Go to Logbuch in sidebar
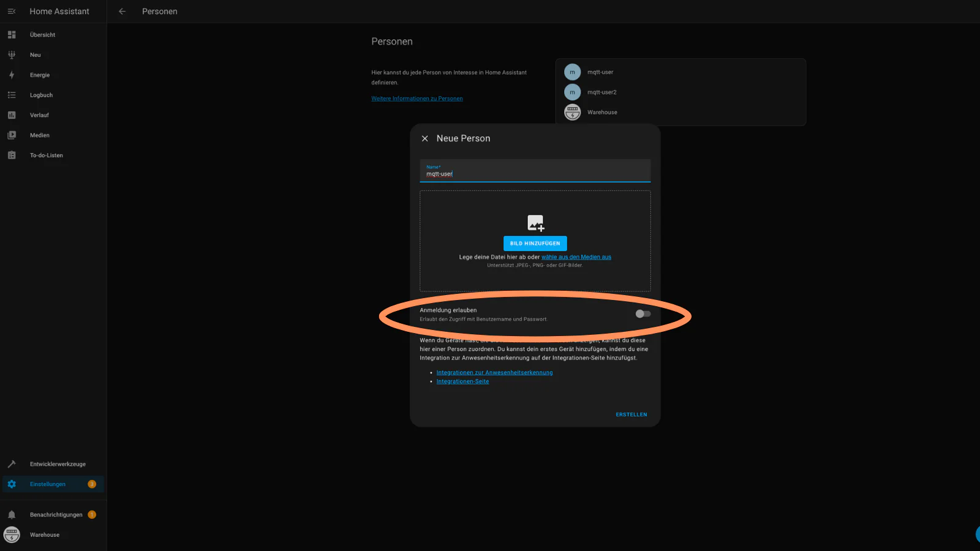The width and height of the screenshot is (980, 551). [41, 96]
